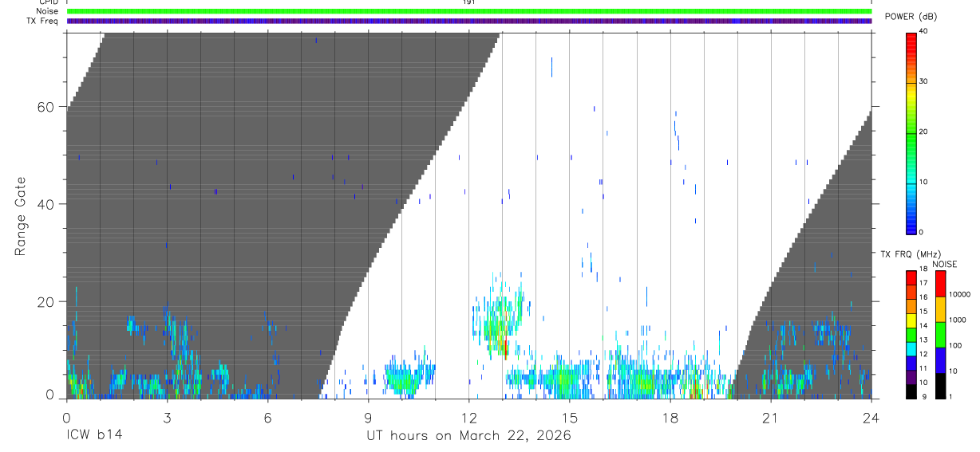
Task: Click the 1 NOISE tick label
Action: click(950, 397)
